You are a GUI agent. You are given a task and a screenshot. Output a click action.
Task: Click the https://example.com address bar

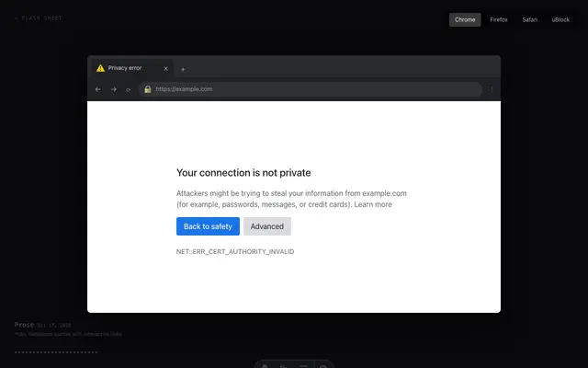(x=311, y=89)
